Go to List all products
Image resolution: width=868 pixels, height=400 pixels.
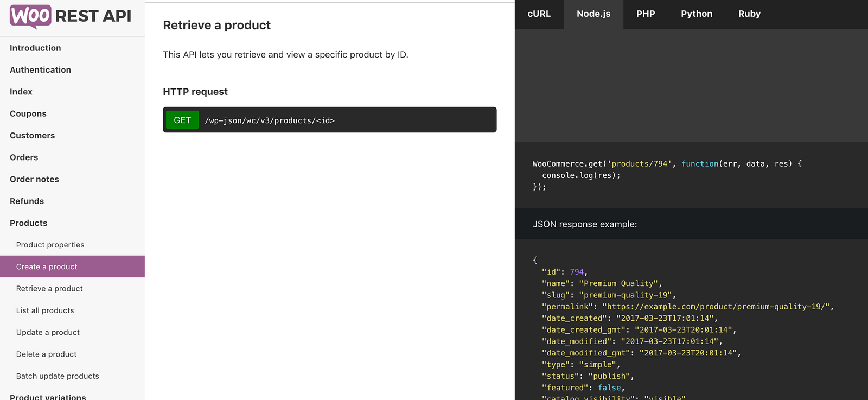(x=45, y=310)
